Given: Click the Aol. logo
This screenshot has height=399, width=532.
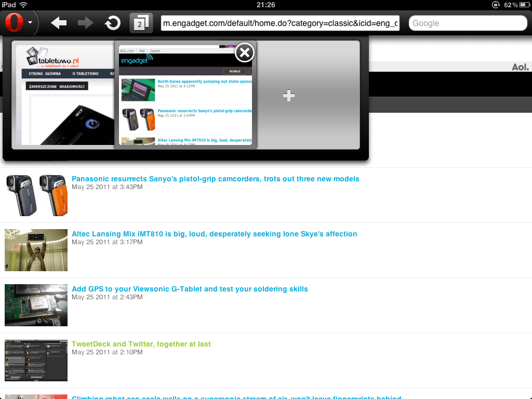Looking at the screenshot, I should pos(520,67).
